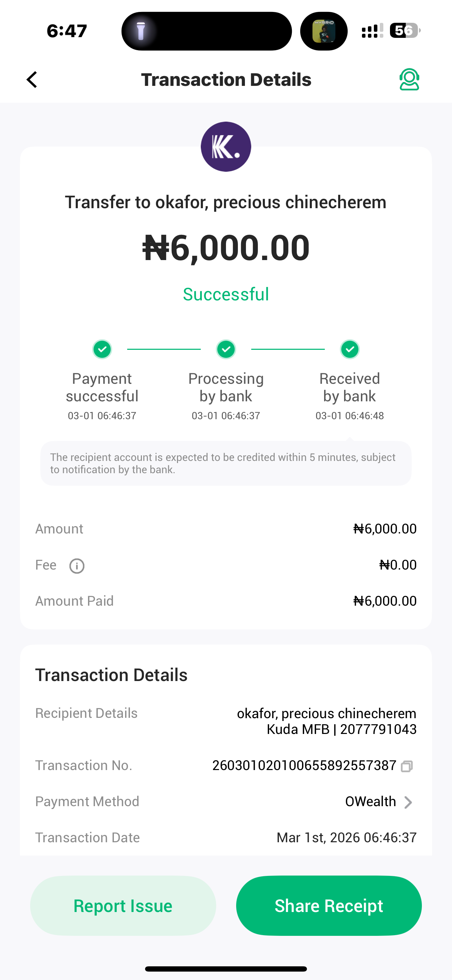452x980 pixels.
Task: Tap the now-playing album thumbnail
Action: (324, 31)
